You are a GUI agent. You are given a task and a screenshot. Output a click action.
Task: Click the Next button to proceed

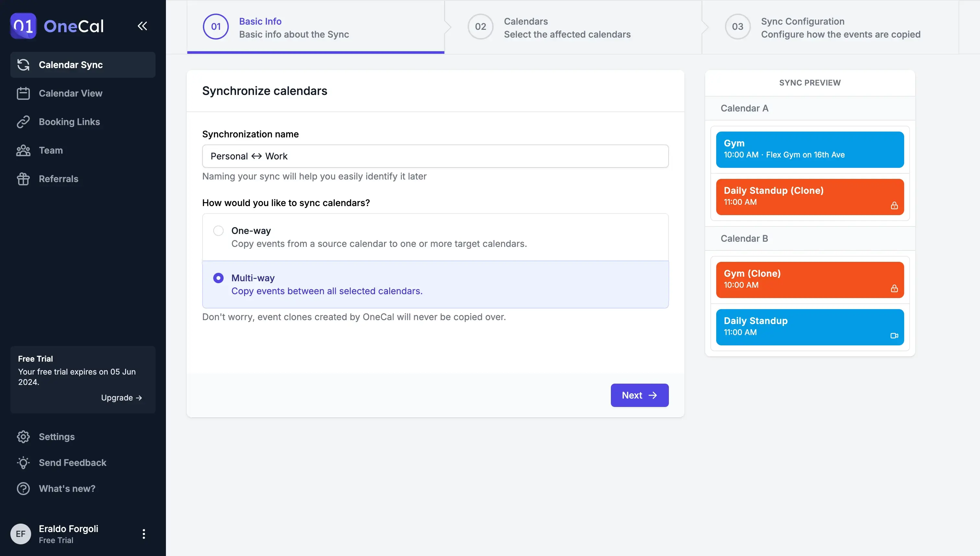(639, 395)
